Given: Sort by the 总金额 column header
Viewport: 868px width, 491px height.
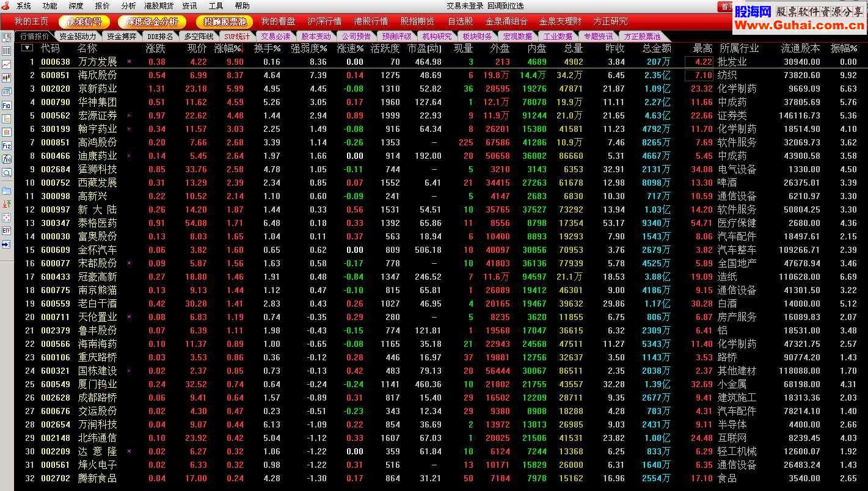Looking at the screenshot, I should pyautogui.click(x=657, y=48).
